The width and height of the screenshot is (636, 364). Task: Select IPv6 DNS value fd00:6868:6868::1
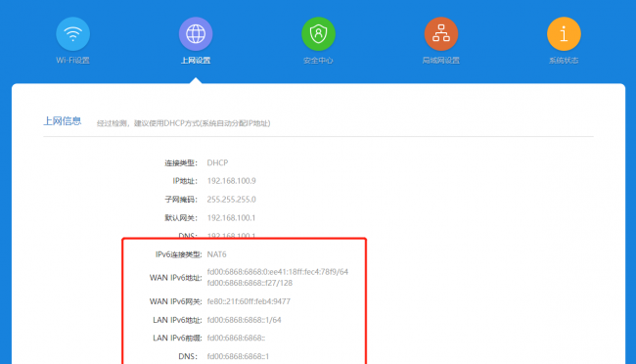coord(238,357)
